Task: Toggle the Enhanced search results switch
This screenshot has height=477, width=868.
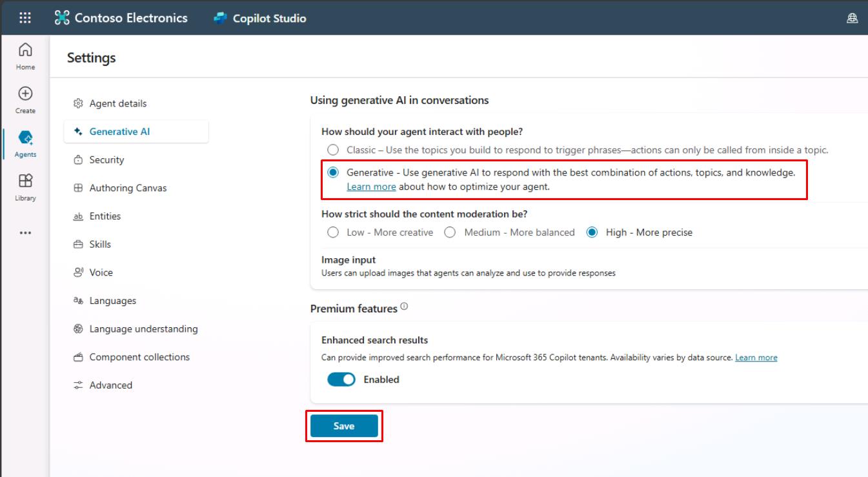Action: [x=341, y=380]
